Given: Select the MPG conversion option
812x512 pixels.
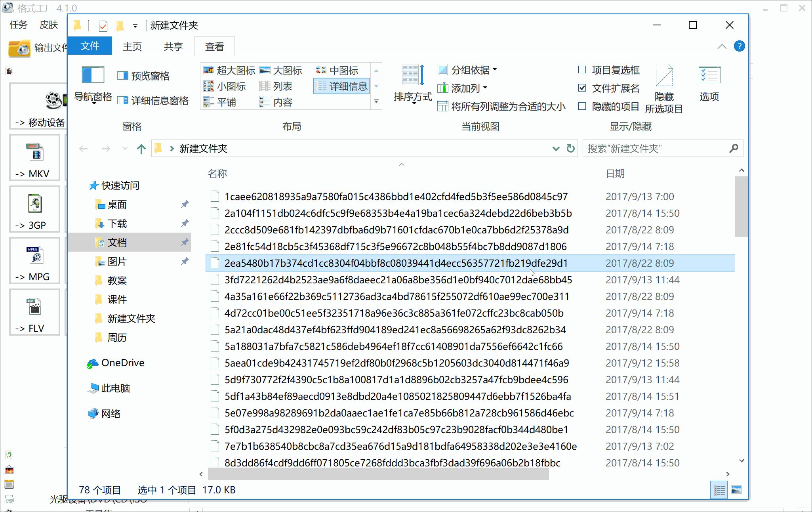Looking at the screenshot, I should 34,261.
